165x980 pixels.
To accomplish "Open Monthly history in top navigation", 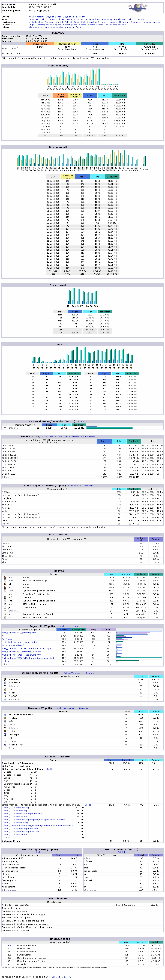I will [36, 17].
